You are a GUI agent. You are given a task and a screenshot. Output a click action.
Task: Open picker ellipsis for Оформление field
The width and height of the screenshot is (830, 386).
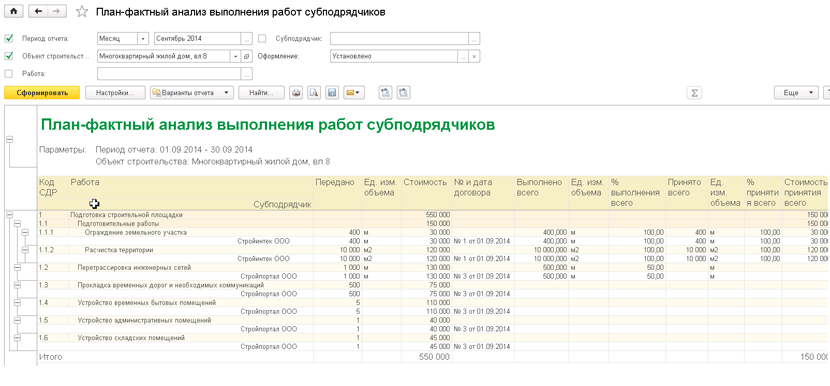pyautogui.click(x=464, y=56)
